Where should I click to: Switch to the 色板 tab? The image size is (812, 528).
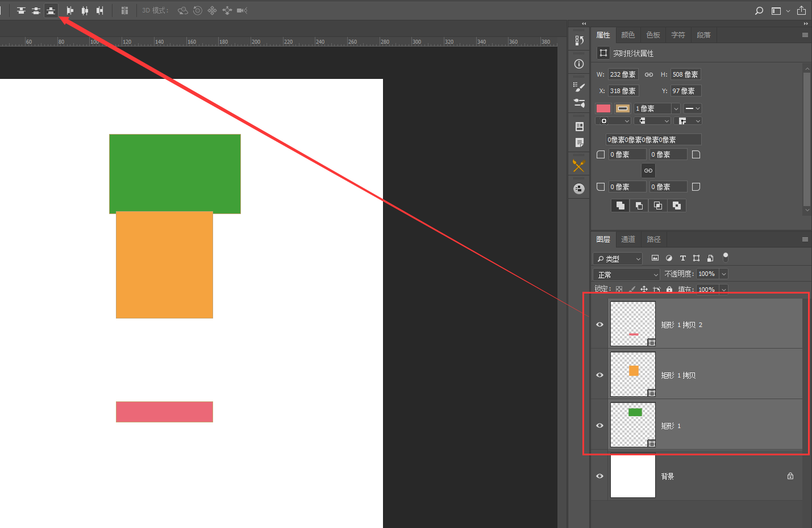point(653,35)
